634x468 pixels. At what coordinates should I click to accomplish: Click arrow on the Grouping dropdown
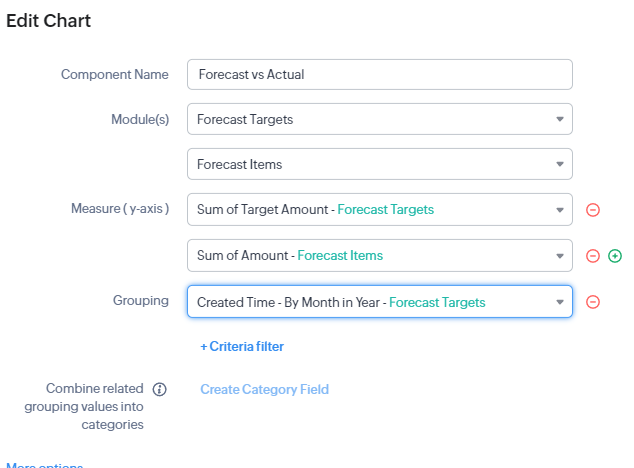click(x=560, y=302)
